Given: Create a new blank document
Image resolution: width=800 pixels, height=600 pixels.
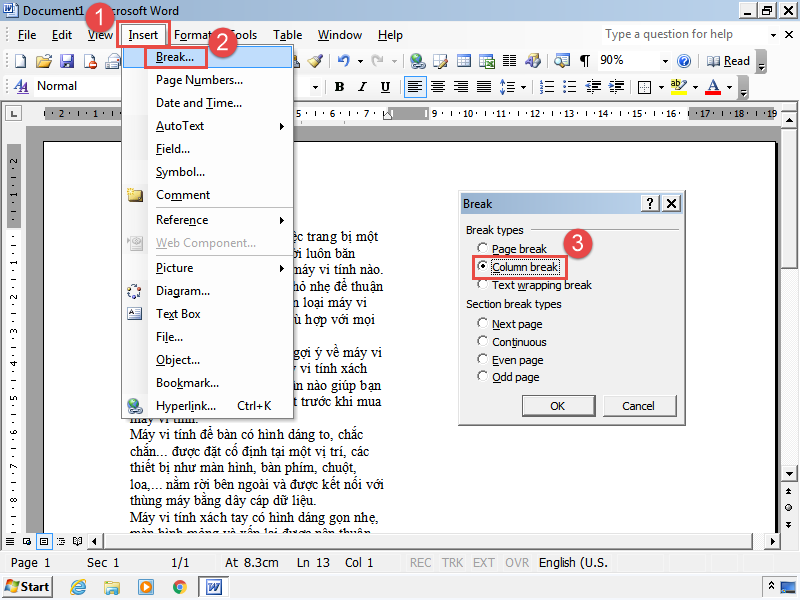Looking at the screenshot, I should click(x=21, y=61).
